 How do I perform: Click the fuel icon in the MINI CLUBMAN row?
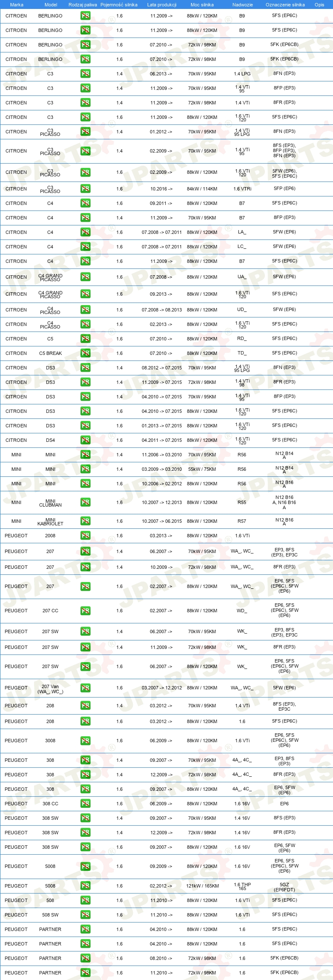[85, 502]
